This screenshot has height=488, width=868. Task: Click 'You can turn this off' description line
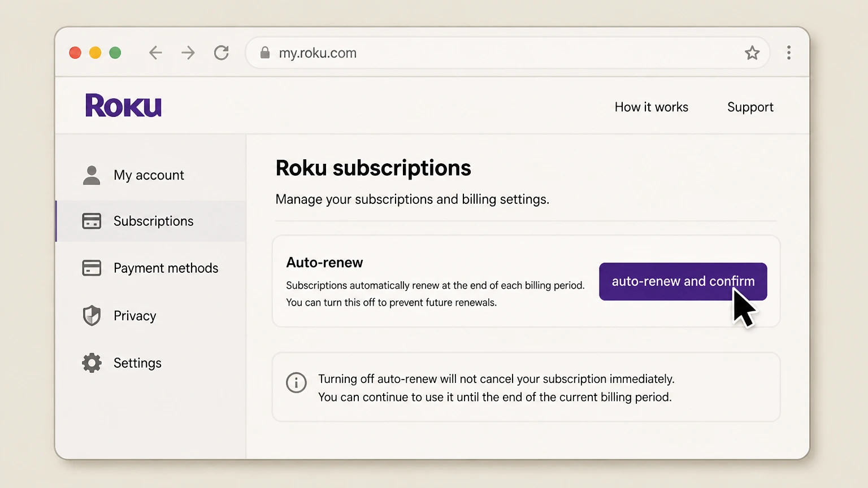click(391, 303)
